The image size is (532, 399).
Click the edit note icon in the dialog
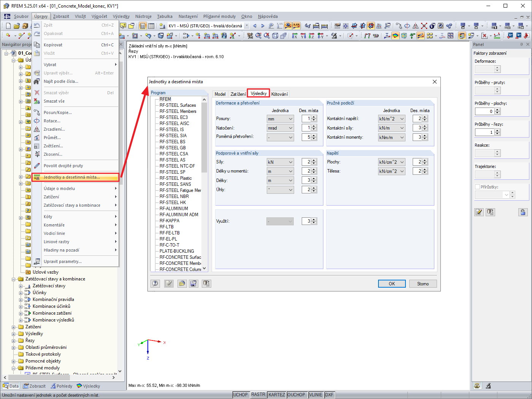pyautogui.click(x=169, y=283)
